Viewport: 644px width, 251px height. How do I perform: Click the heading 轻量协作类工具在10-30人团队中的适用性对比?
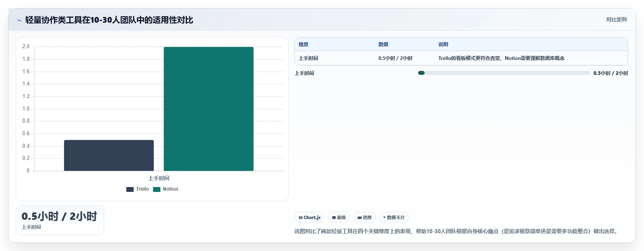[x=109, y=20]
